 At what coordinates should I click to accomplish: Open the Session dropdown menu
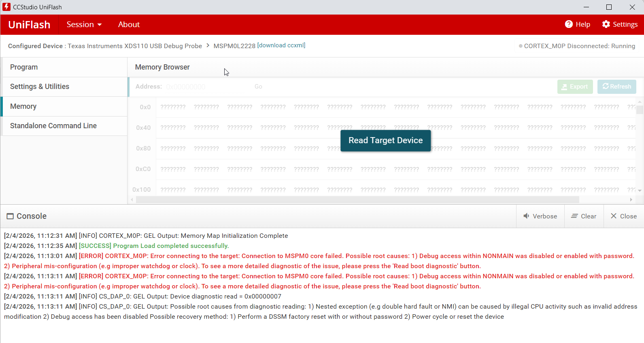[84, 24]
